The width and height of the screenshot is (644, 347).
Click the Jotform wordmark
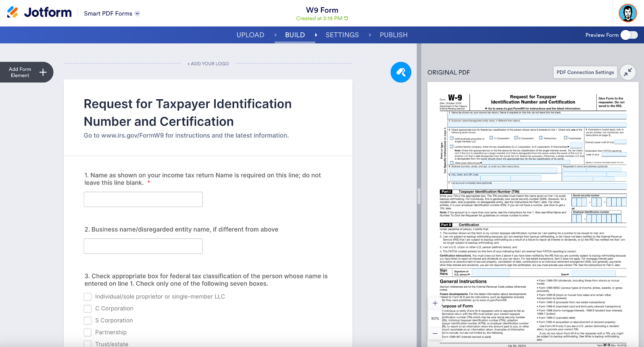tap(48, 13)
